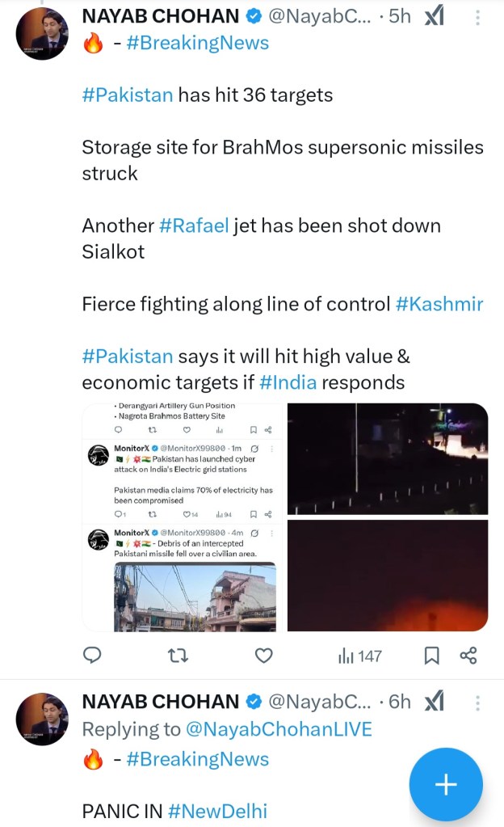Open the MonitorX screenshot image
504x827 pixels.
(183, 517)
